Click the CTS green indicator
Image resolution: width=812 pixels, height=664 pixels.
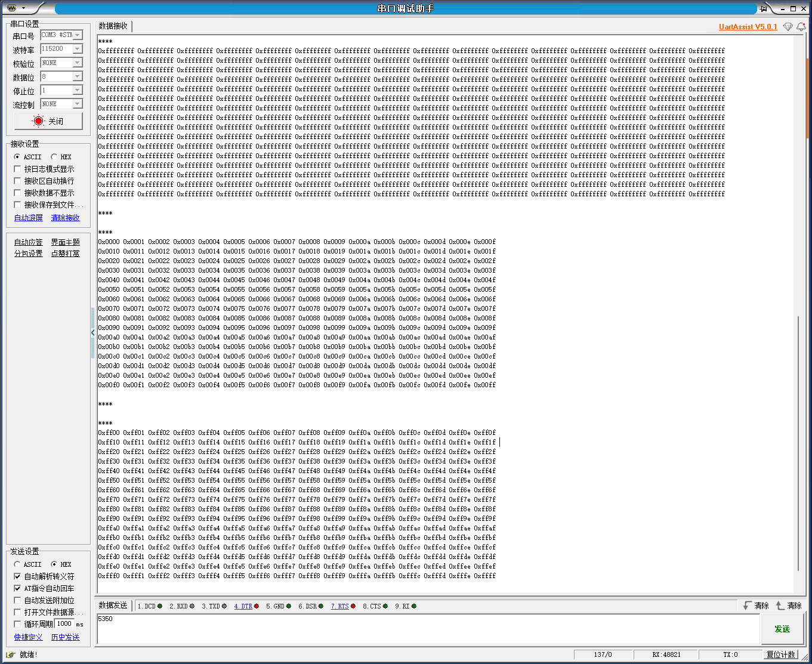[385, 606]
